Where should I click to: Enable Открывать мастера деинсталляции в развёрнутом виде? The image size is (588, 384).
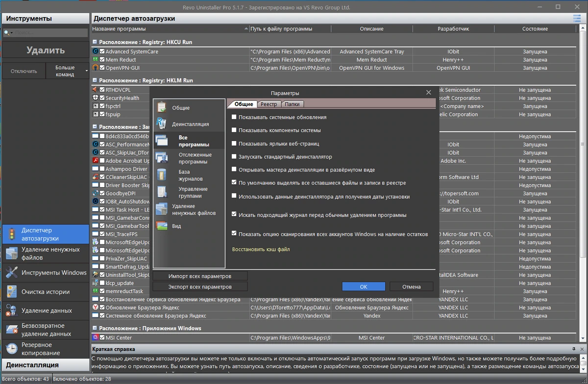click(x=234, y=169)
